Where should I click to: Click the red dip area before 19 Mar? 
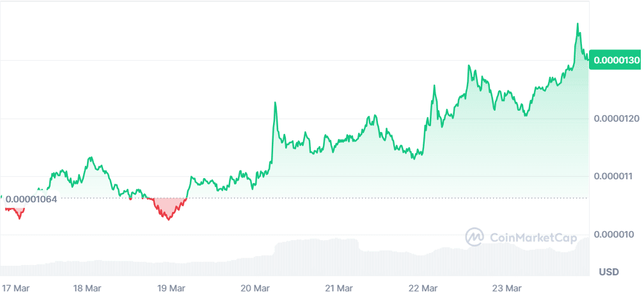(168, 207)
